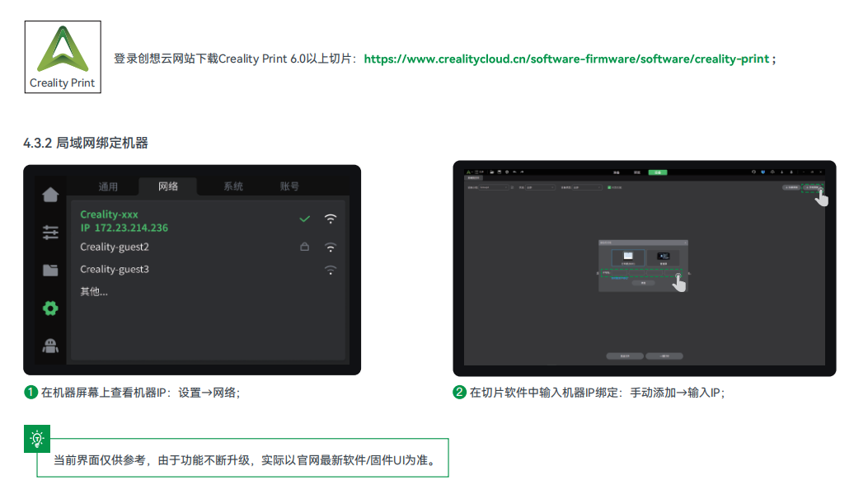The height and width of the screenshot is (504, 868).
Task: Open the sliders adjustment icon on printer sidebar
Action: pos(50,233)
